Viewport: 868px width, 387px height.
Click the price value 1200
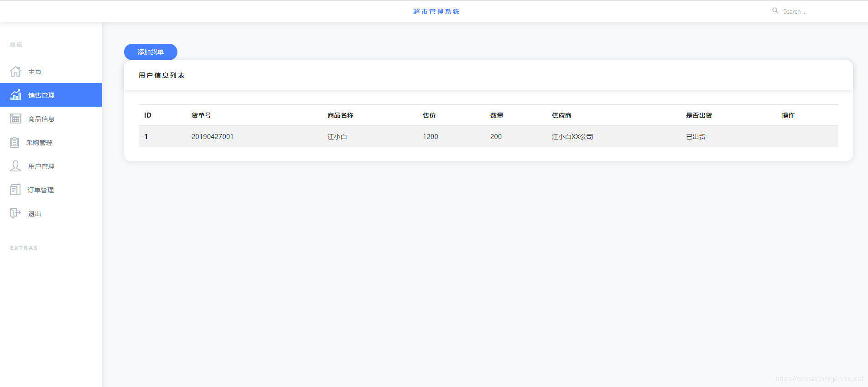[431, 137]
